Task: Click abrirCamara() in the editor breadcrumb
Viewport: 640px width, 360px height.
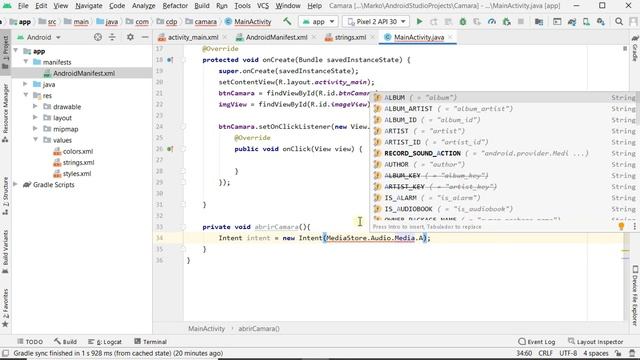Action: pyautogui.click(x=259, y=329)
